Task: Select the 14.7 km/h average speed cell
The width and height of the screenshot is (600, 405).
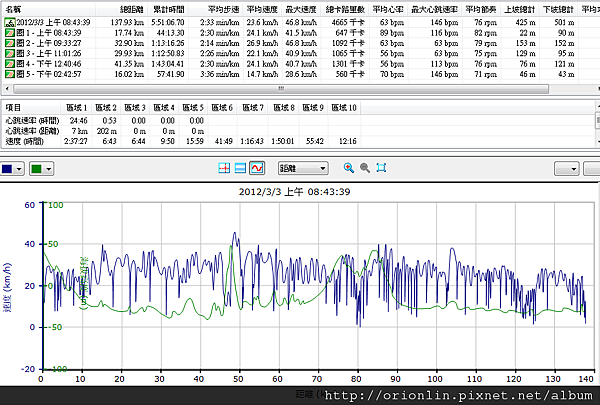Action: 262,74
